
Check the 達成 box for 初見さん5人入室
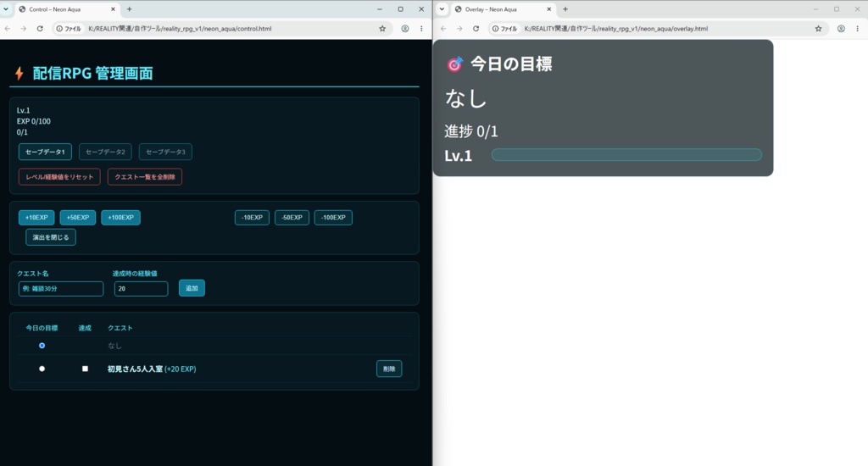point(85,369)
